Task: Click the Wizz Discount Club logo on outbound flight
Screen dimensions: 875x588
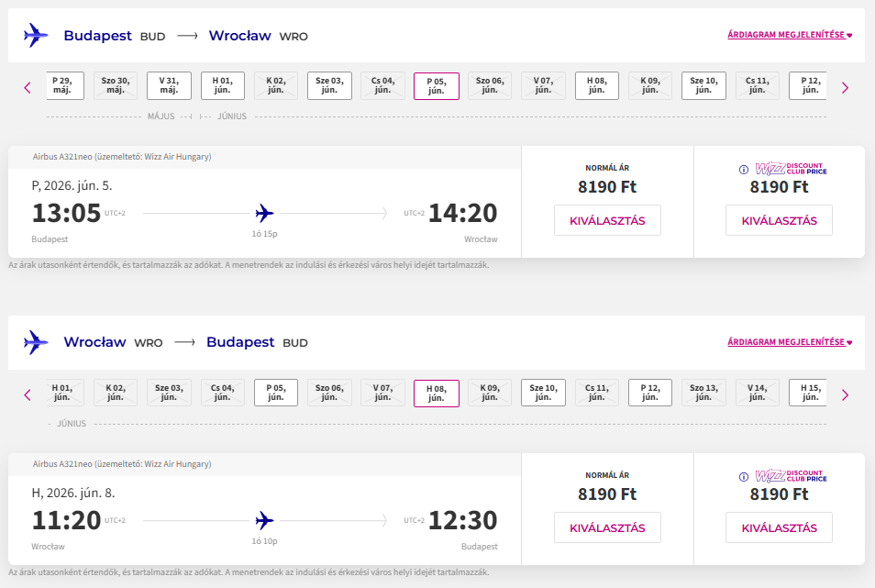Action: click(791, 169)
